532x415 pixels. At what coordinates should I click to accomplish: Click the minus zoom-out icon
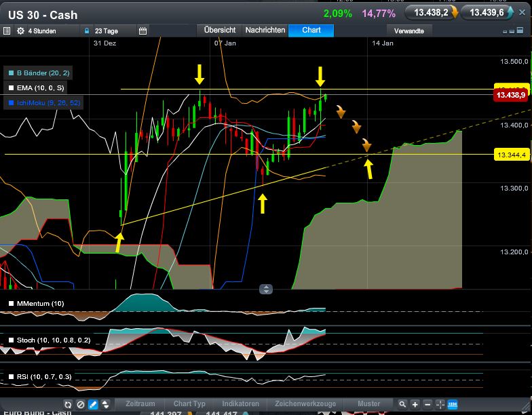point(427,404)
